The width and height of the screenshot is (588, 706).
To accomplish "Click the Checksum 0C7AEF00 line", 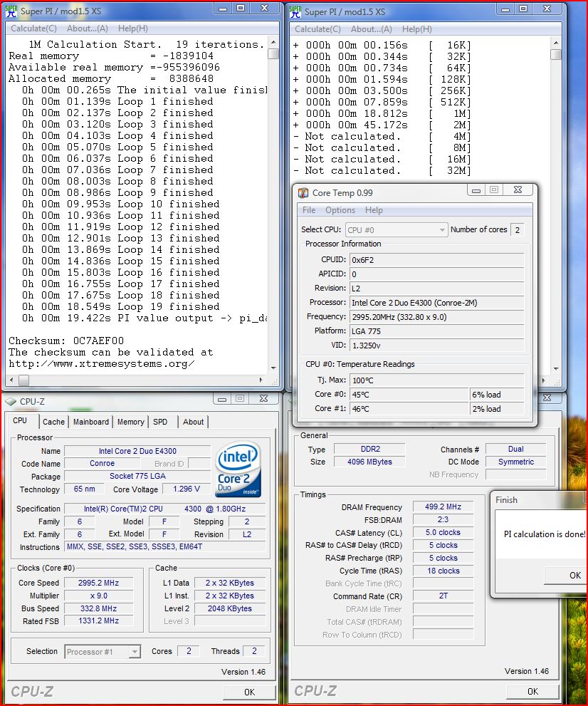I will [x=66, y=341].
